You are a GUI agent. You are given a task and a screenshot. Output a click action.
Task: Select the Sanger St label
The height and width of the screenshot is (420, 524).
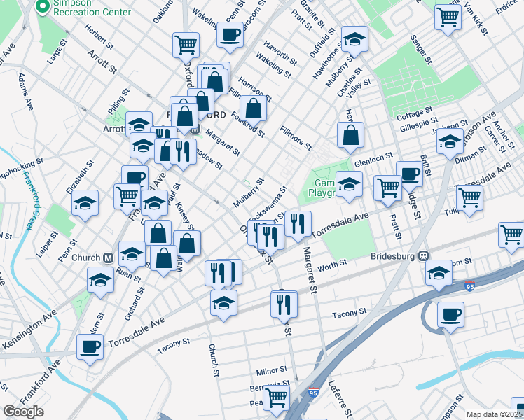click(x=421, y=50)
